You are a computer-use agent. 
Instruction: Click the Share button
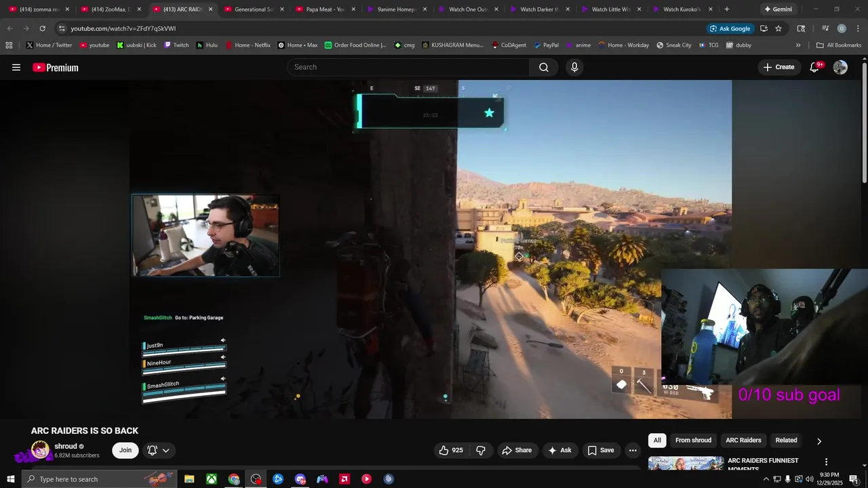point(516,450)
